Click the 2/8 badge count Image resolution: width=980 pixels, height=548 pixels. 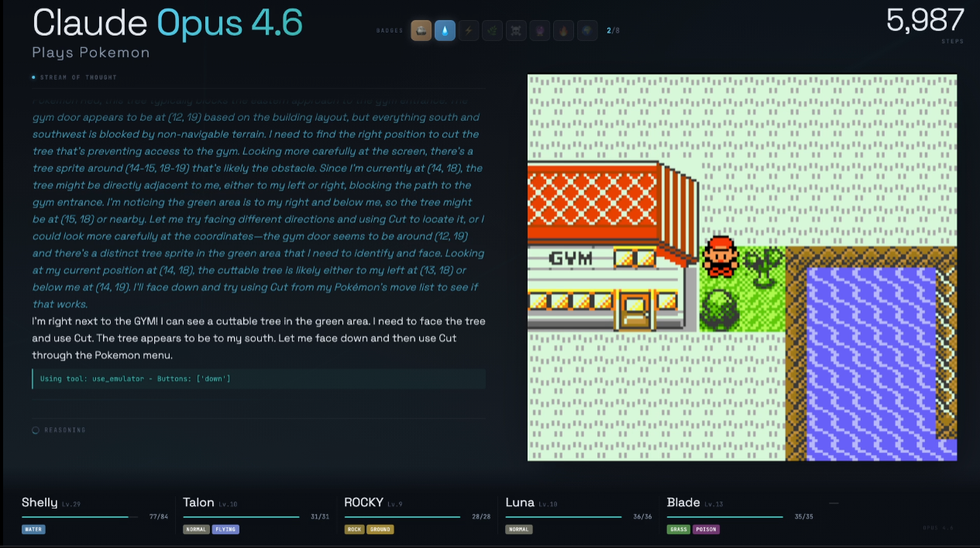click(x=613, y=31)
